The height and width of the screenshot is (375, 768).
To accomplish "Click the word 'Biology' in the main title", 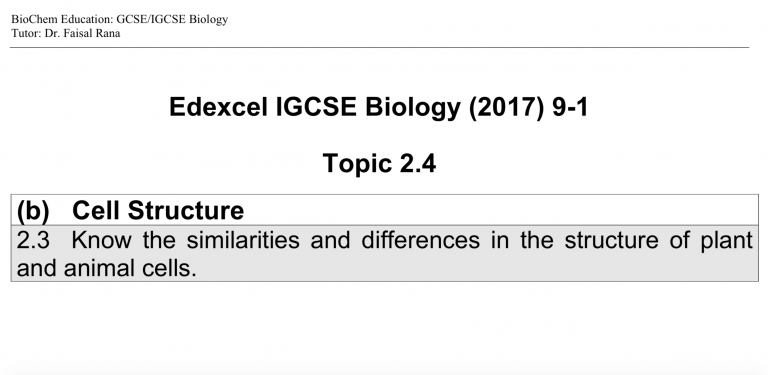I will tap(412, 108).
